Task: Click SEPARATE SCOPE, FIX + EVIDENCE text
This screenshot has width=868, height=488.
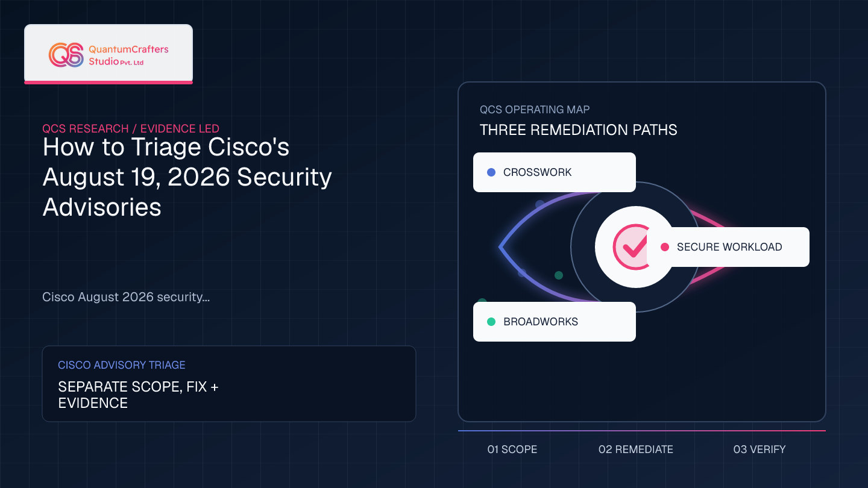Action: [x=138, y=395]
